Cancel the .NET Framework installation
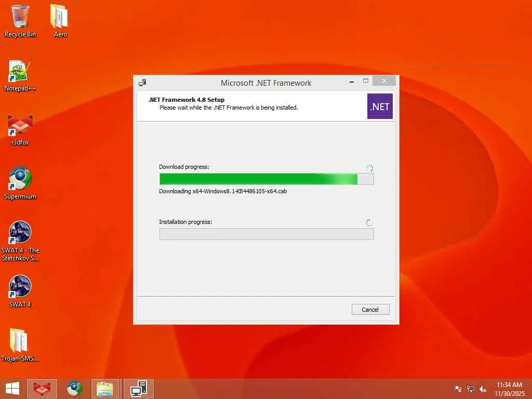The width and height of the screenshot is (532, 399). click(370, 310)
